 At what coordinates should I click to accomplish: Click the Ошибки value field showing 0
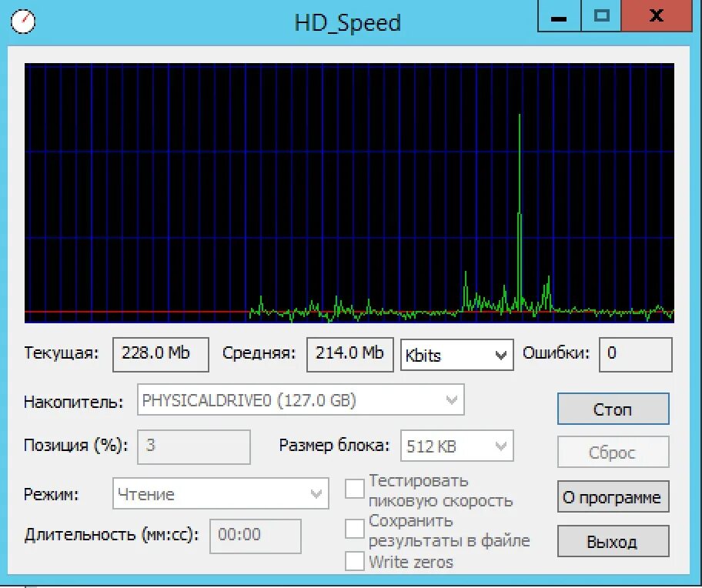[x=635, y=354]
